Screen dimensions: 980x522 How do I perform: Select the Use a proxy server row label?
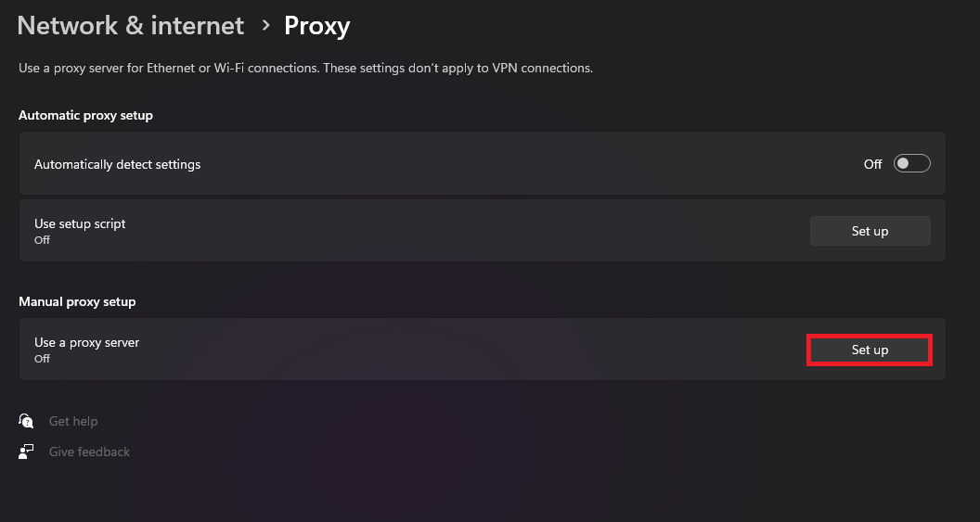[86, 342]
